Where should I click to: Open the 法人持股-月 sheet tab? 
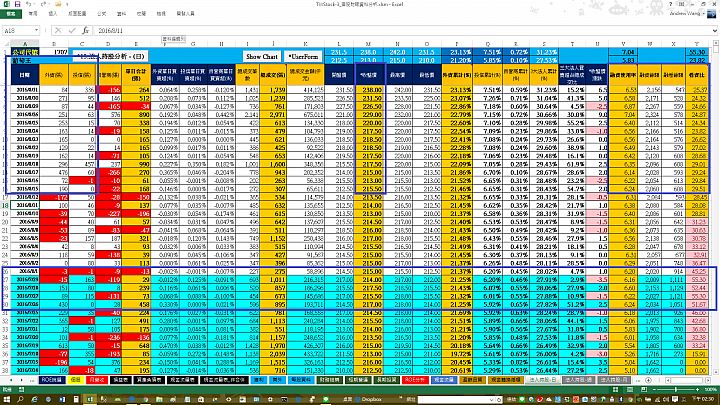pos(614,380)
